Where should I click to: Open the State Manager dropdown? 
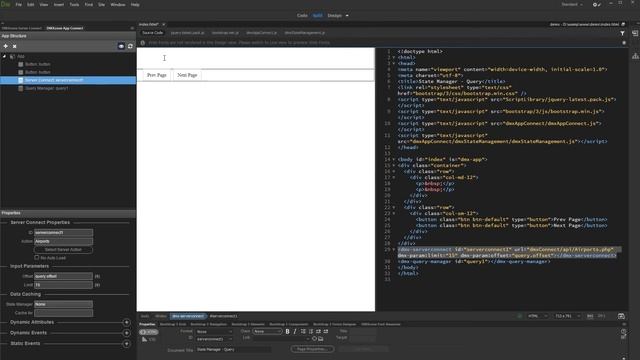[x=63, y=304]
